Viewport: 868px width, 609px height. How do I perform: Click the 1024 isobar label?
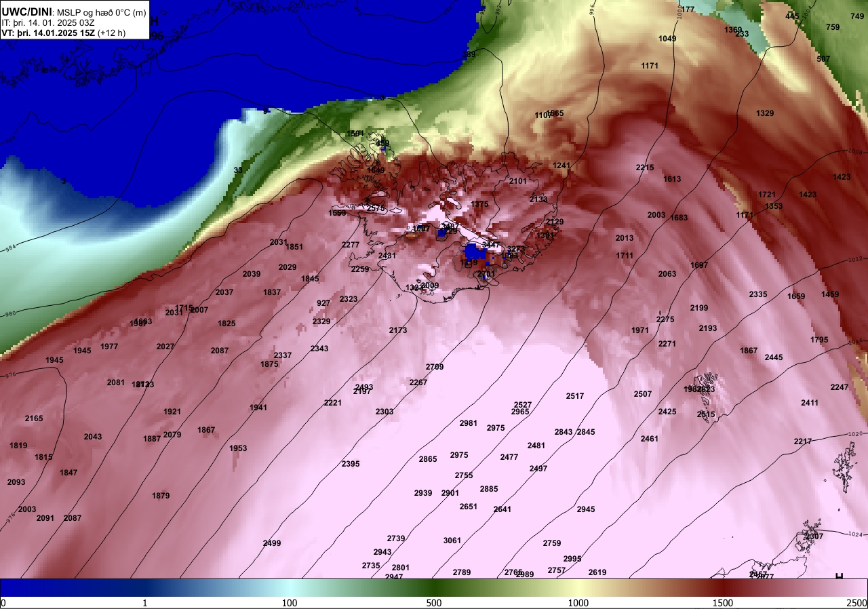(x=856, y=534)
